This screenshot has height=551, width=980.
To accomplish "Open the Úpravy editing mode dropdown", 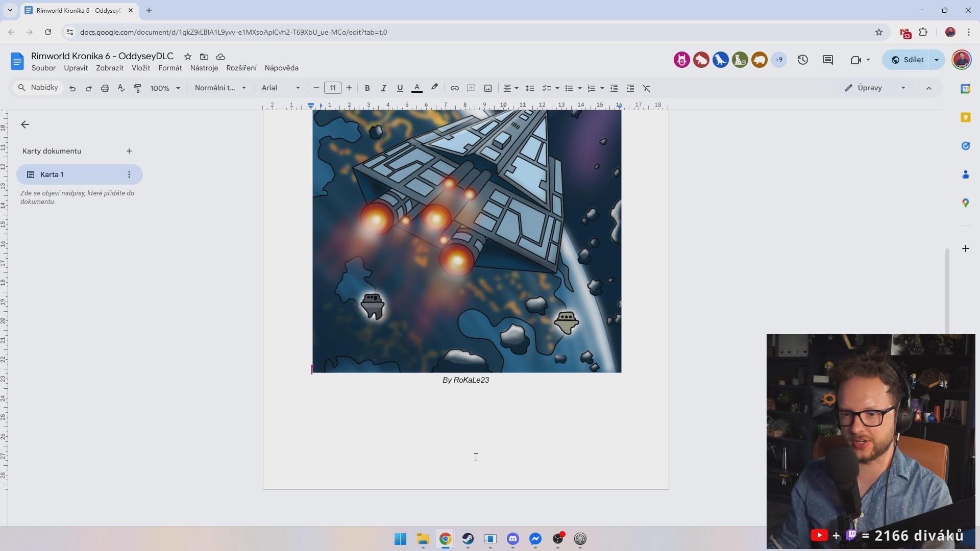I will [875, 88].
